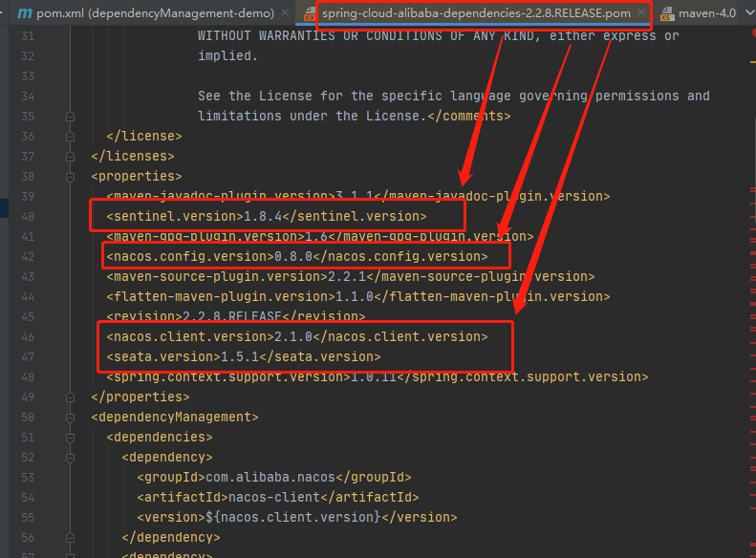Click the <seata.version>1.5.1 line
756x558 pixels.
[244, 356]
